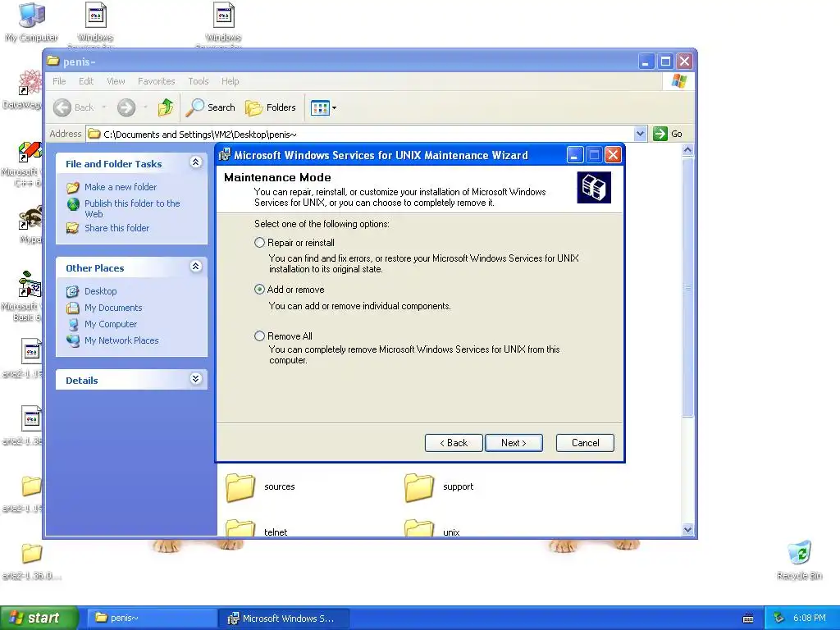Click the system tray network icon

tap(779, 619)
